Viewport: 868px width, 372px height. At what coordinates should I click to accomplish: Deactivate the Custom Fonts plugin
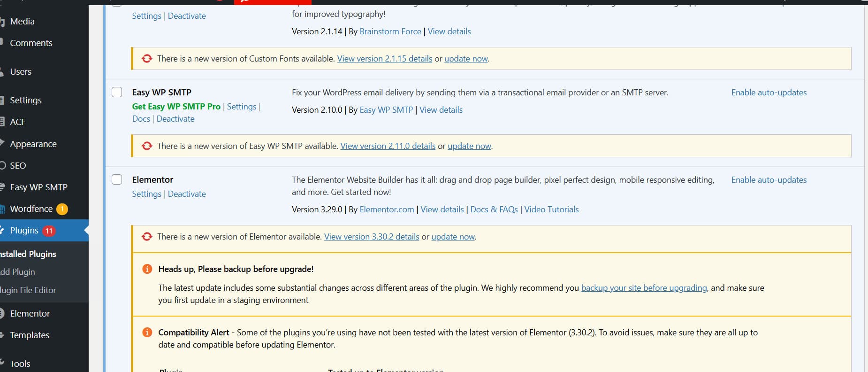tap(187, 15)
